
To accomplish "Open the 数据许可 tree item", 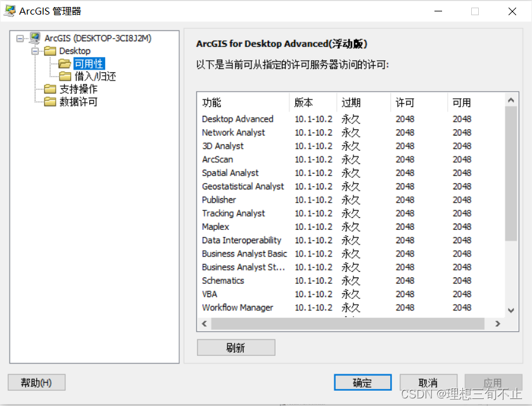I will [x=79, y=102].
